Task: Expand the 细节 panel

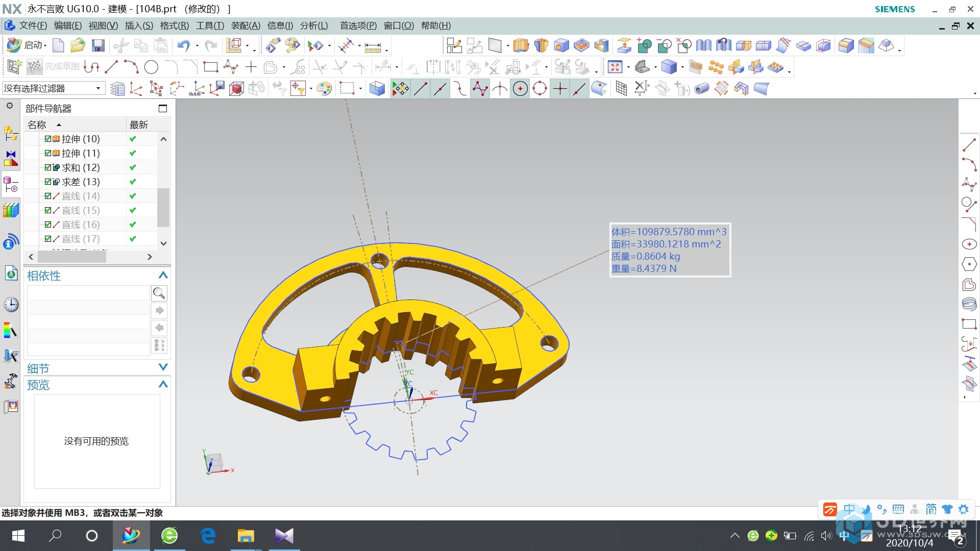Action: (x=163, y=367)
